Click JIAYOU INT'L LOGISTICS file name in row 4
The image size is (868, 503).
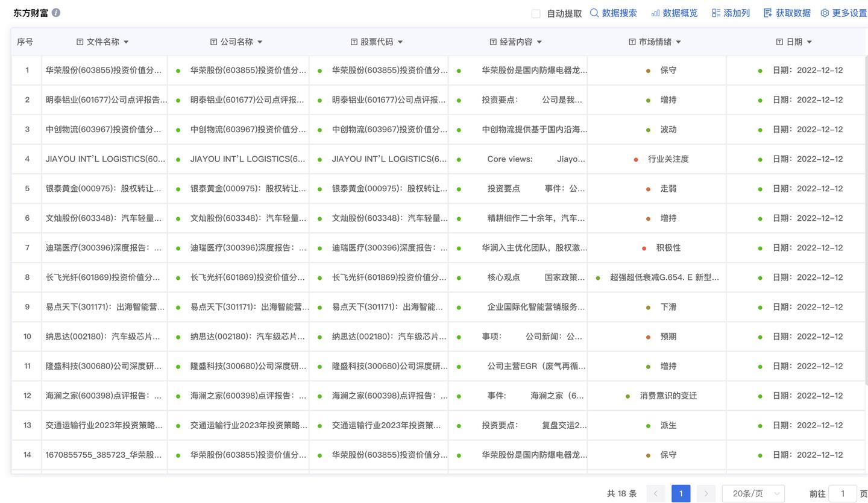click(x=105, y=159)
